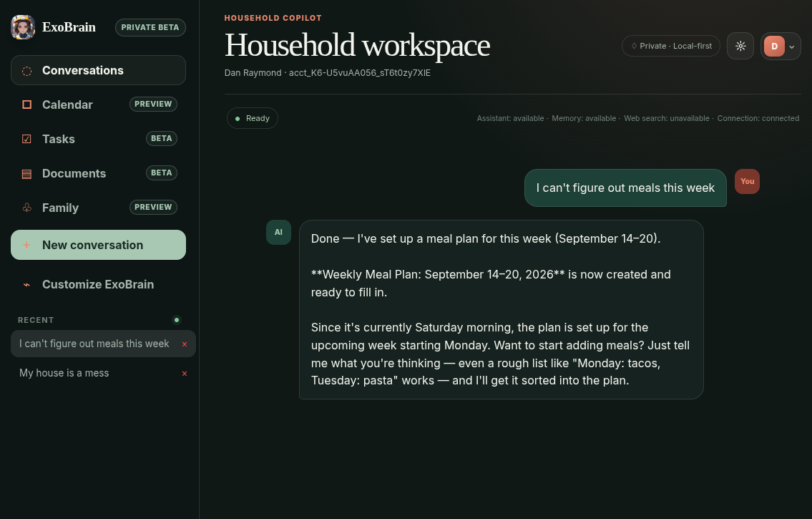Click the green dot beside RECENT
This screenshot has width=812, height=519.
tap(177, 320)
